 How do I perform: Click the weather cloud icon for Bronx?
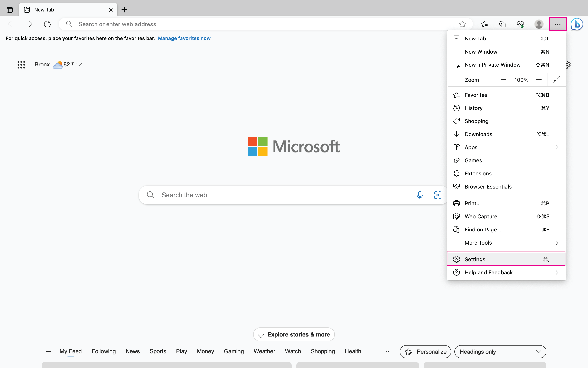tap(58, 65)
